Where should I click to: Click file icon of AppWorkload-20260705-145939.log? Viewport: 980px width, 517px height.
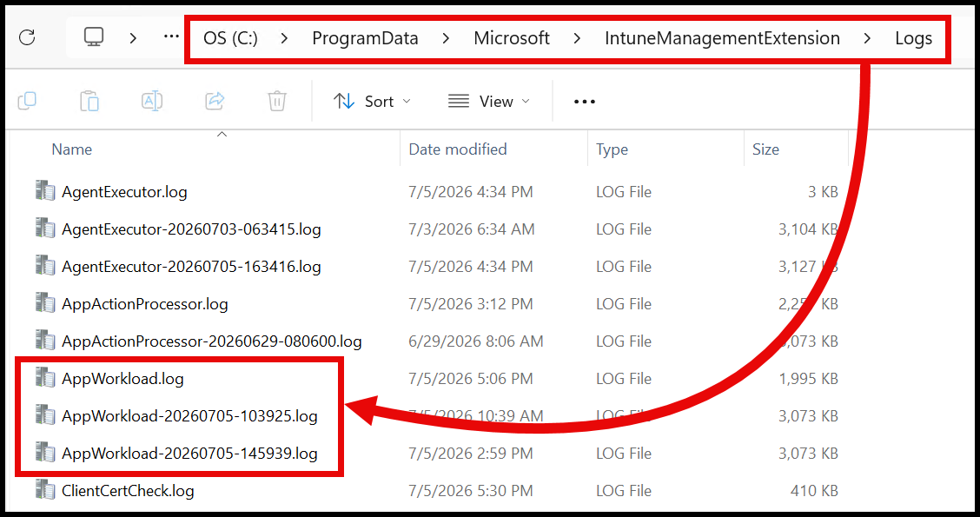[x=45, y=453]
